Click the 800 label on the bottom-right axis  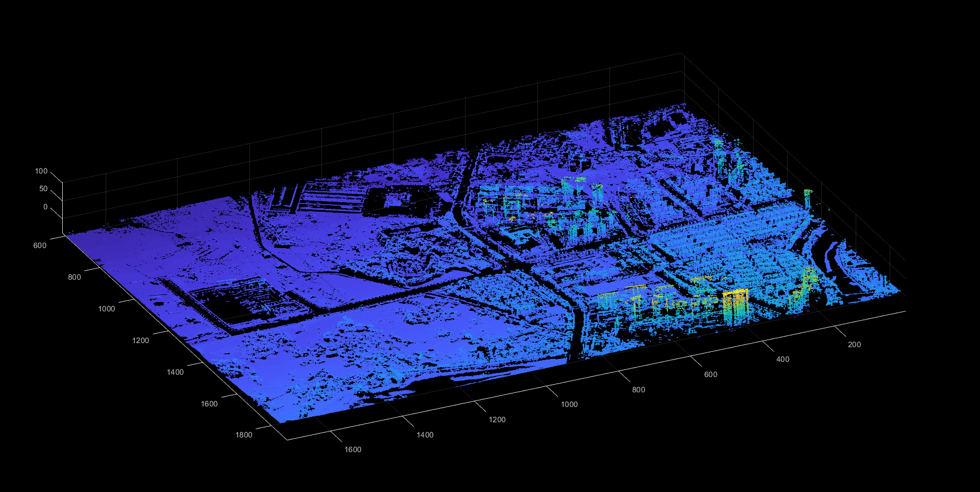tap(638, 390)
